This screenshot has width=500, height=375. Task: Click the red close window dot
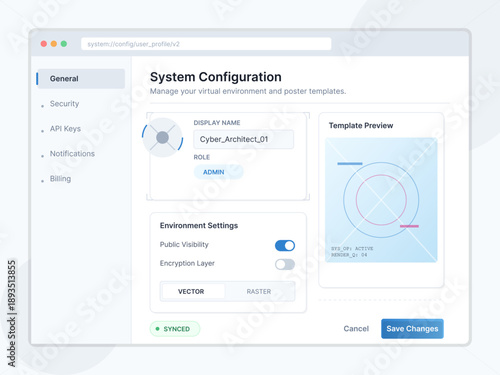click(44, 44)
